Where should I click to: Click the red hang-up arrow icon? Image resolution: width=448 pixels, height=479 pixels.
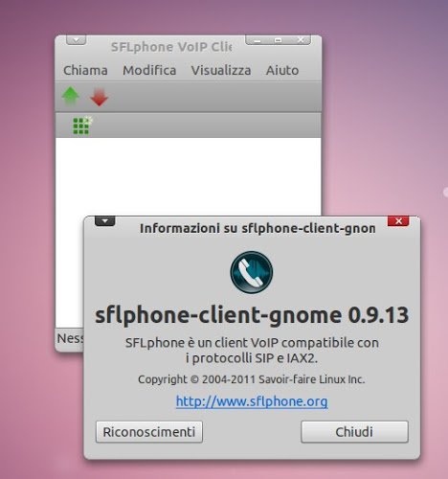[100, 97]
